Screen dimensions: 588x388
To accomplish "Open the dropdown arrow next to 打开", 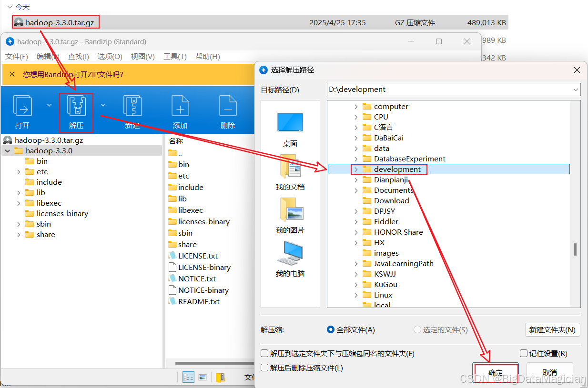I will (49, 105).
